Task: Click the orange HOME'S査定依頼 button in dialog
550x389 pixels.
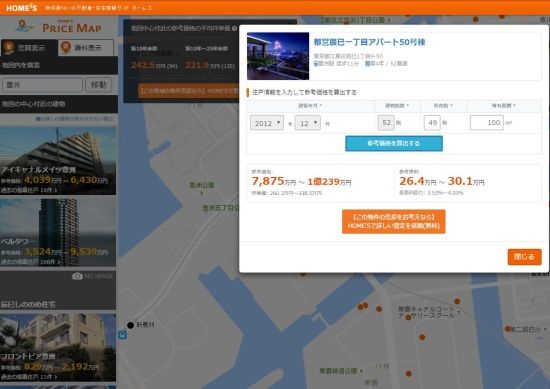Action: 394,221
